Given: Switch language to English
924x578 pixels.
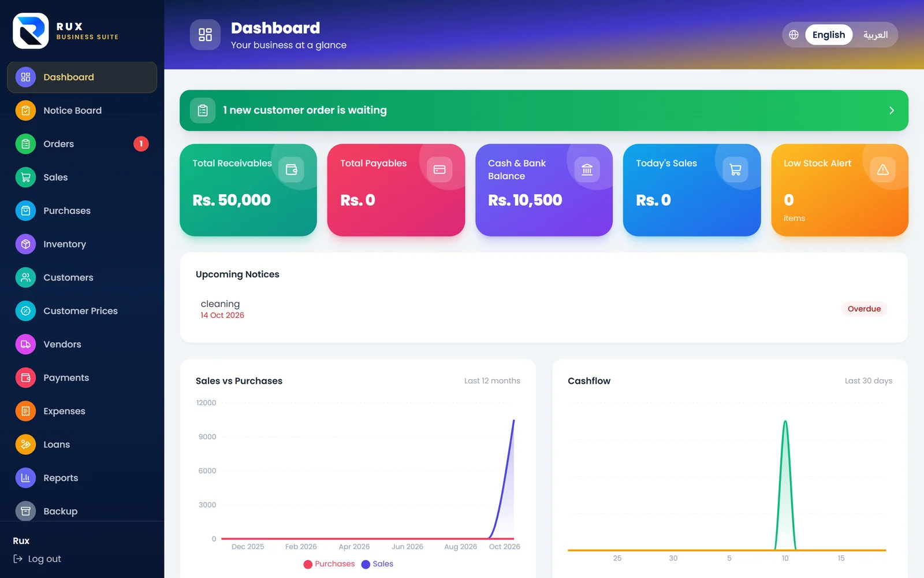Looking at the screenshot, I should [x=829, y=35].
